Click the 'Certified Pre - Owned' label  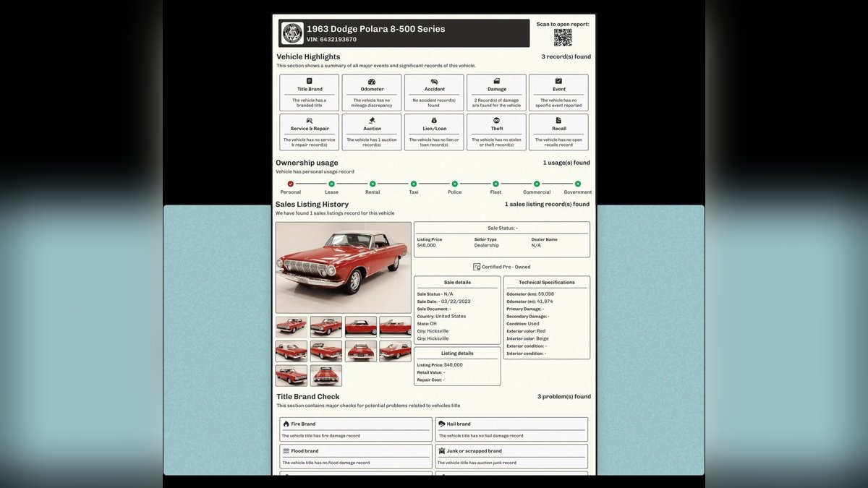pos(506,267)
